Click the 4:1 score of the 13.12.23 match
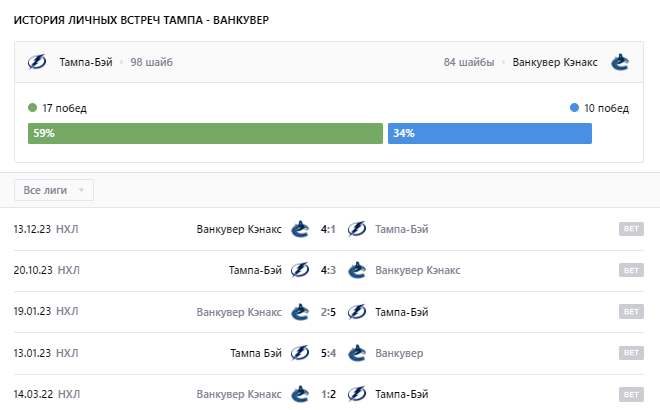 (x=328, y=229)
